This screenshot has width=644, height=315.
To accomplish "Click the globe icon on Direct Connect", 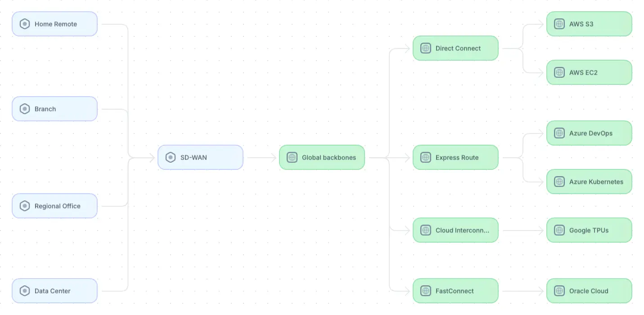I will pos(426,48).
